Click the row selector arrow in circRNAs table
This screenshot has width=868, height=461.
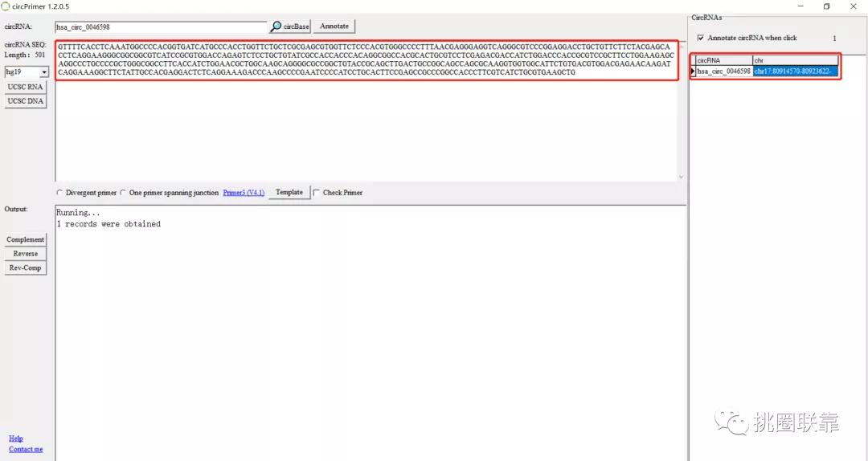(x=693, y=71)
